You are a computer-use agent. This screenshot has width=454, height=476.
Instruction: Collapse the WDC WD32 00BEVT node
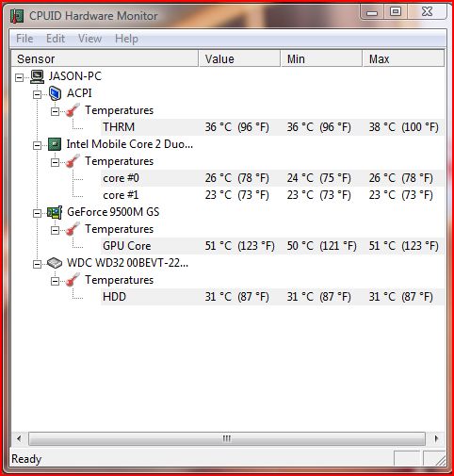pyautogui.click(x=37, y=264)
